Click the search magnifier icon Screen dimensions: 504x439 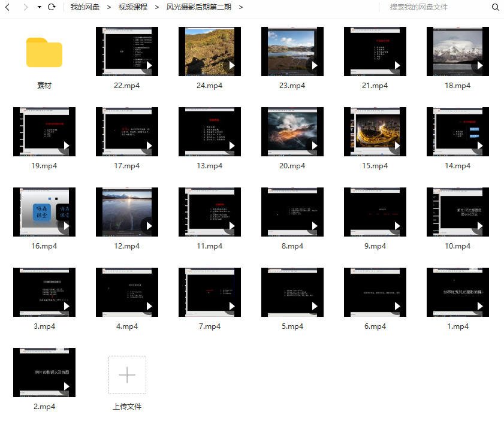495,7
